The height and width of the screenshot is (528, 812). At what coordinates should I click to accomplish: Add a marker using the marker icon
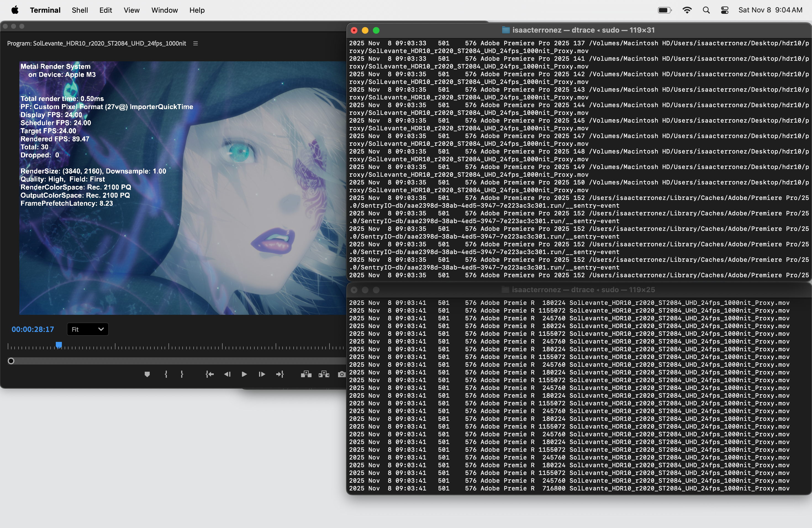click(147, 374)
